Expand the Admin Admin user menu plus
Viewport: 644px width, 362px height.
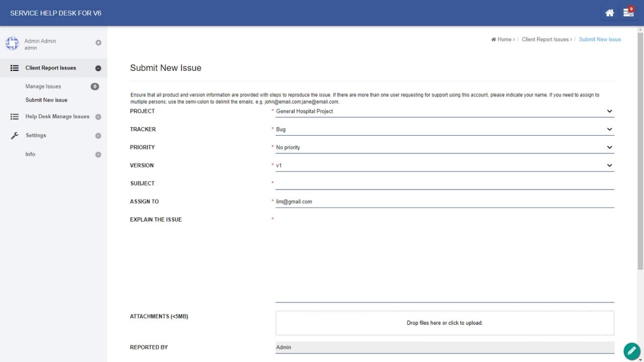(98, 43)
